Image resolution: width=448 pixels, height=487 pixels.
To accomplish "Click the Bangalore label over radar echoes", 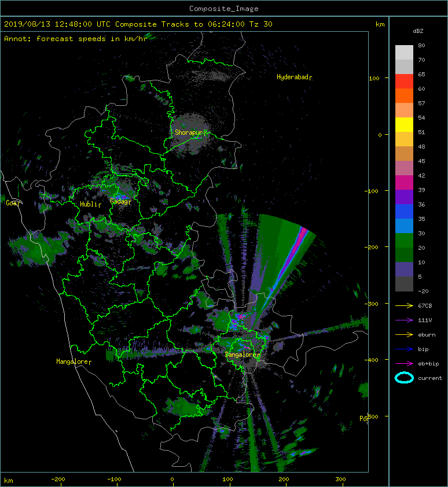I will click(x=241, y=355).
